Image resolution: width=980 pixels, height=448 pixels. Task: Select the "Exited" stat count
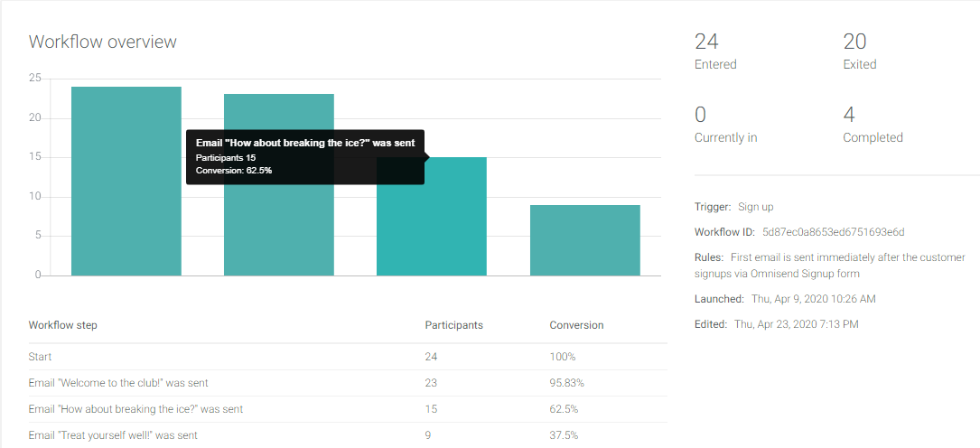854,42
